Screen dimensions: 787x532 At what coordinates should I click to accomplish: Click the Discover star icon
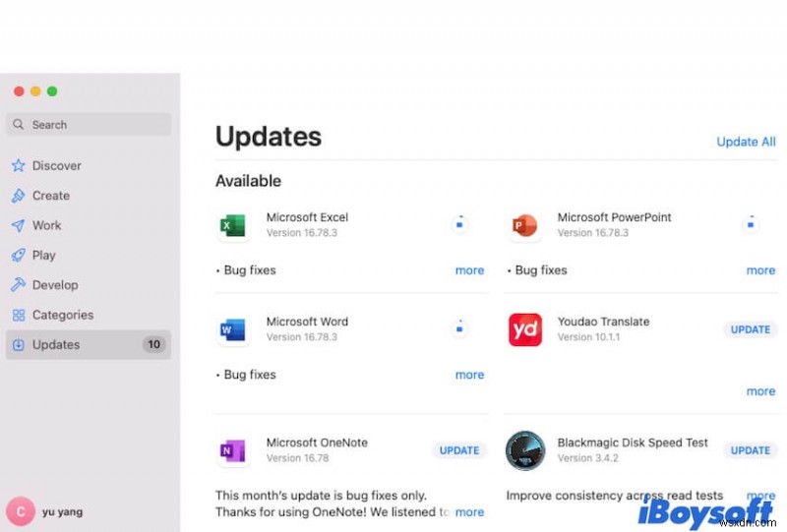[19, 165]
